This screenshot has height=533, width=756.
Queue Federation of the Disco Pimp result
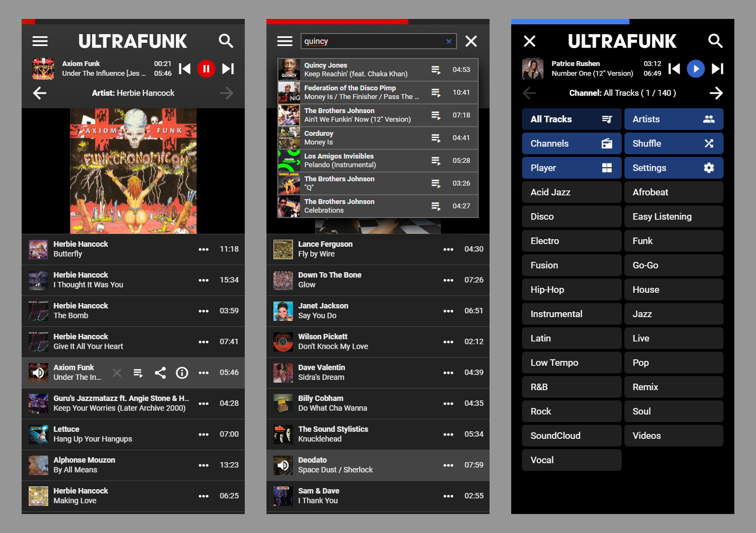tap(436, 93)
